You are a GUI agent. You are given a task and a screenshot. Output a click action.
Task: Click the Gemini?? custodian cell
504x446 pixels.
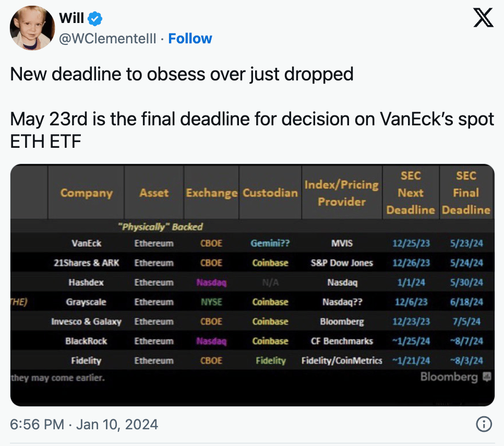269,243
